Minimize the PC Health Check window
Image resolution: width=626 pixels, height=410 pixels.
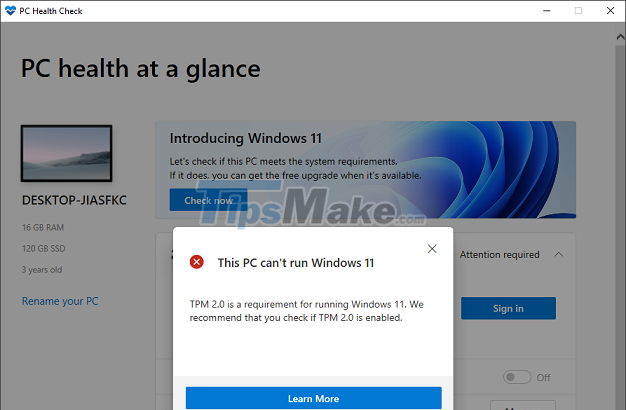(547, 11)
